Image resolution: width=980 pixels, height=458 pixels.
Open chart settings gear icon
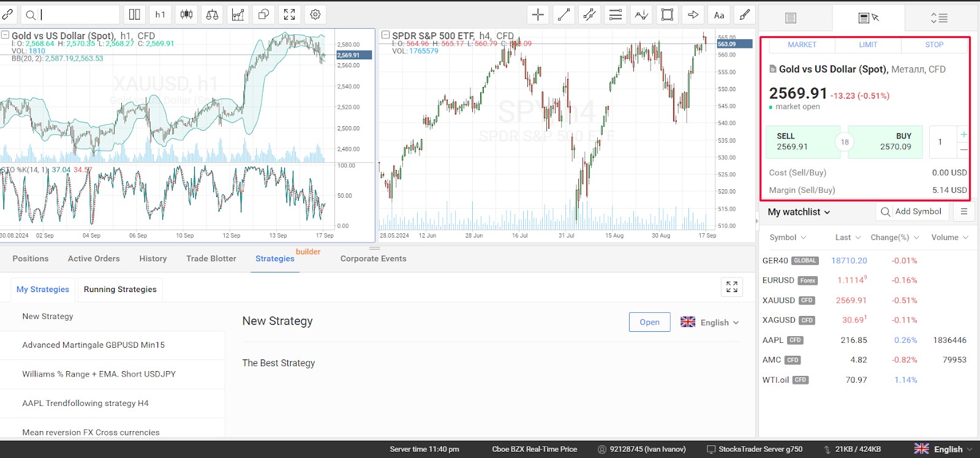click(x=315, y=15)
